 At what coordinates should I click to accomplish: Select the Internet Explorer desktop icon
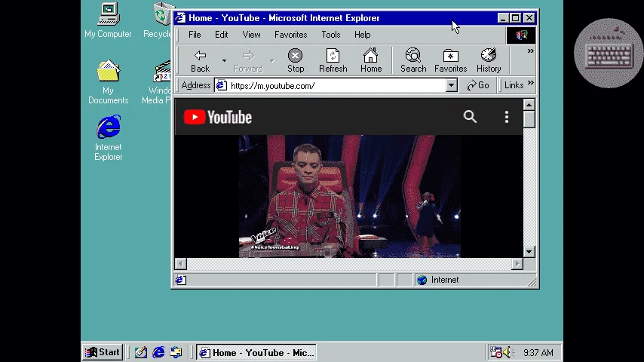[108, 138]
